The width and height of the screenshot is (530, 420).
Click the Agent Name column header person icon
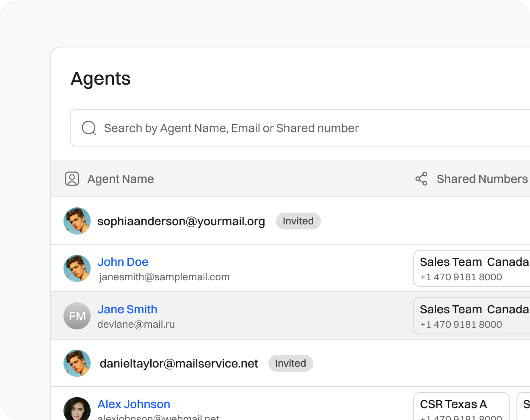[x=72, y=179]
